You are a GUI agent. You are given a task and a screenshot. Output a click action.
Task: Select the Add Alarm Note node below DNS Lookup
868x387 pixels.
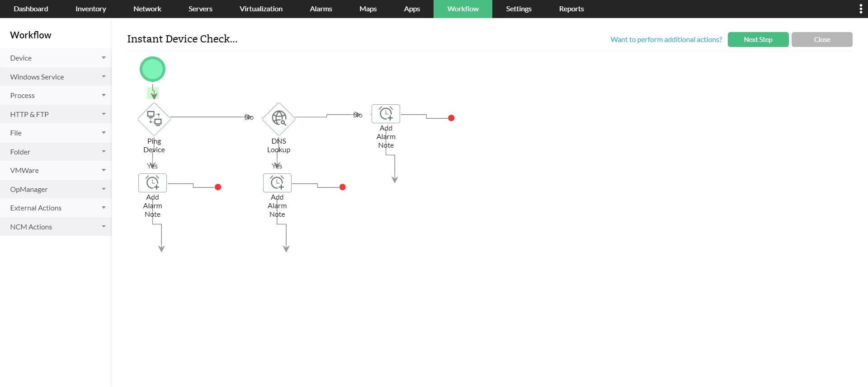coord(277,183)
